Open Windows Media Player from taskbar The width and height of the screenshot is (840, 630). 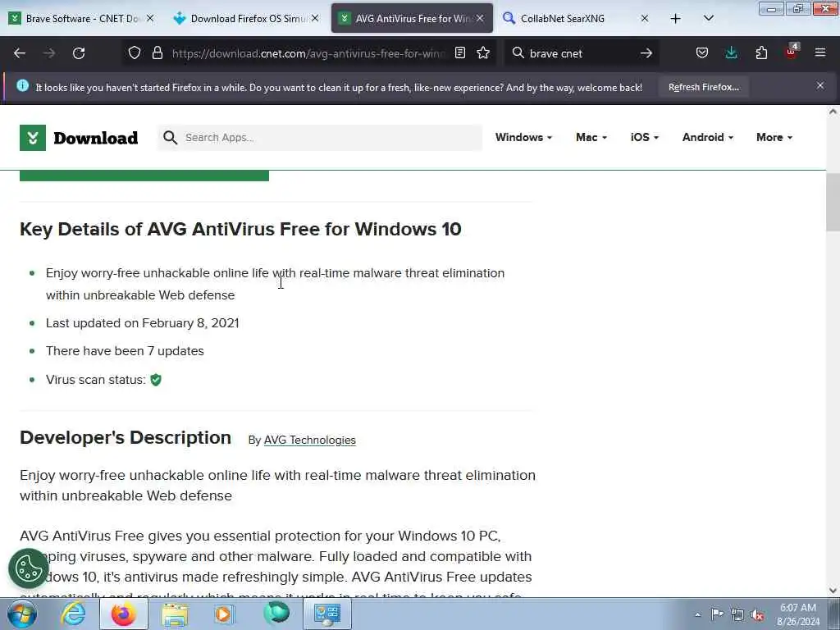click(224, 614)
